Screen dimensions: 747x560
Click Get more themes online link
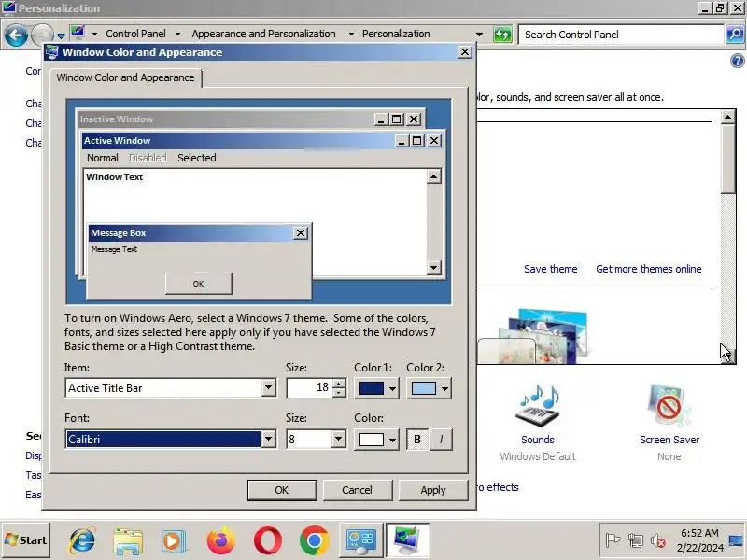648,269
